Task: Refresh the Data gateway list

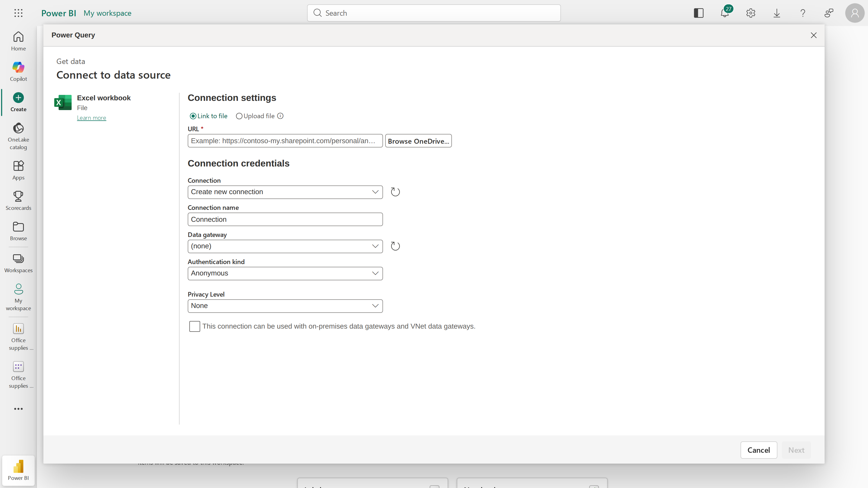Action: (x=395, y=246)
